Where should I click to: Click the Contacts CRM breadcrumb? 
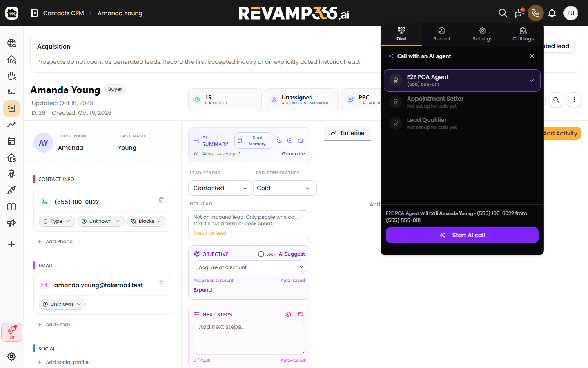click(x=64, y=13)
